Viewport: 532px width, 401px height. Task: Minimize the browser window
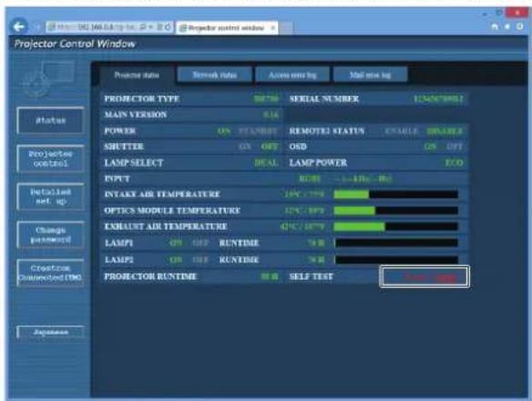(x=486, y=14)
